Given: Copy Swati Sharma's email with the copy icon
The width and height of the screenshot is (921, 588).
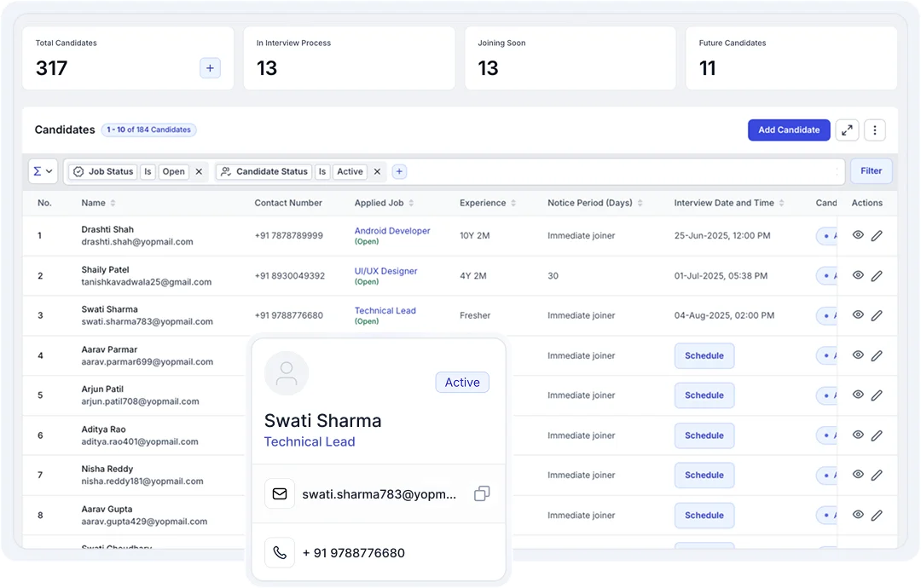Looking at the screenshot, I should pos(482,493).
